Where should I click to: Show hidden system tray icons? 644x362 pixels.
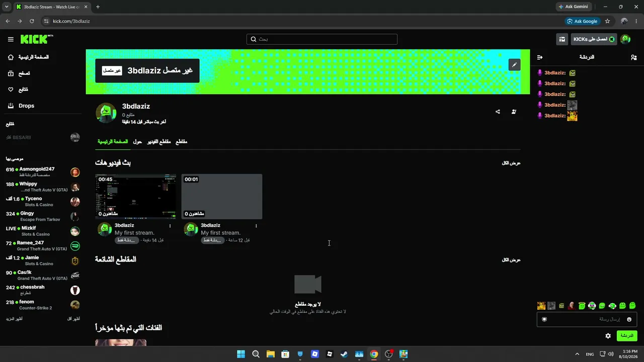coord(577,354)
